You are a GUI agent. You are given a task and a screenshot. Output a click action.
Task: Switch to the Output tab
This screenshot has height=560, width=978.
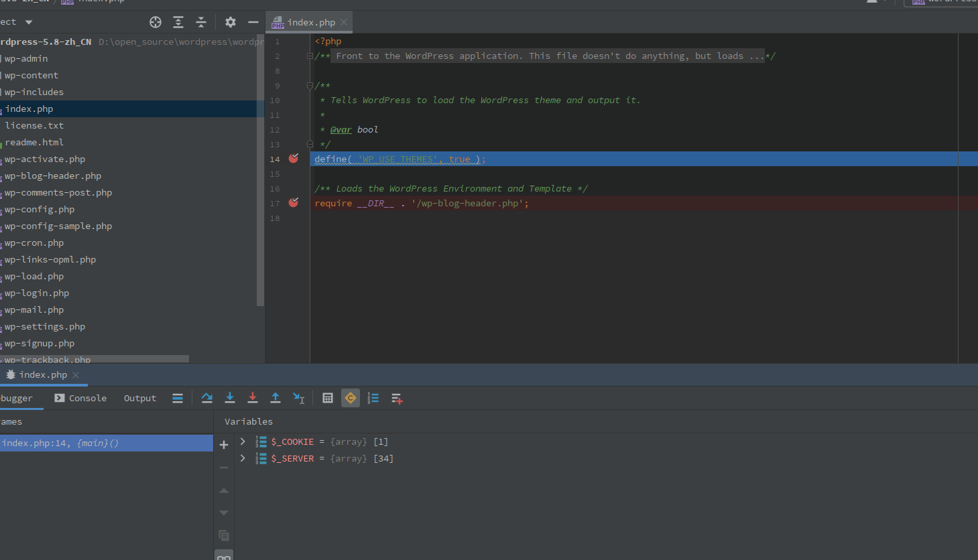pyautogui.click(x=139, y=398)
